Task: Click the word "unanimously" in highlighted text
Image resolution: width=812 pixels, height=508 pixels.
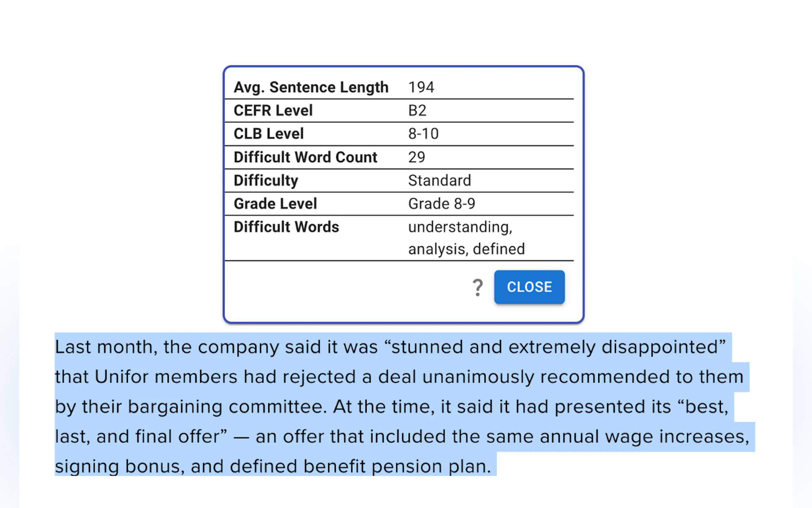Action: tap(478, 377)
